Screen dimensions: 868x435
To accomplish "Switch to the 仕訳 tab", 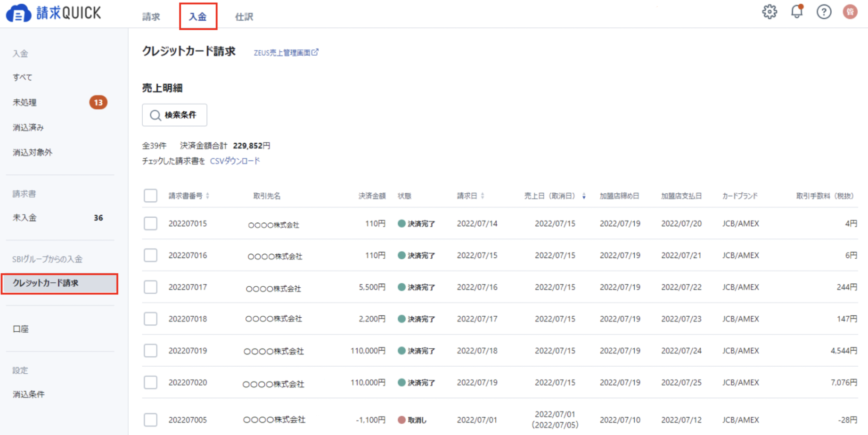I will [x=244, y=16].
